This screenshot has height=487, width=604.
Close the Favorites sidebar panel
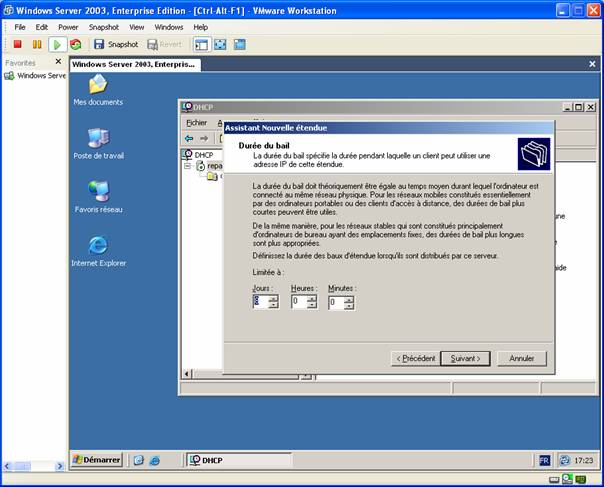pyautogui.click(x=58, y=61)
